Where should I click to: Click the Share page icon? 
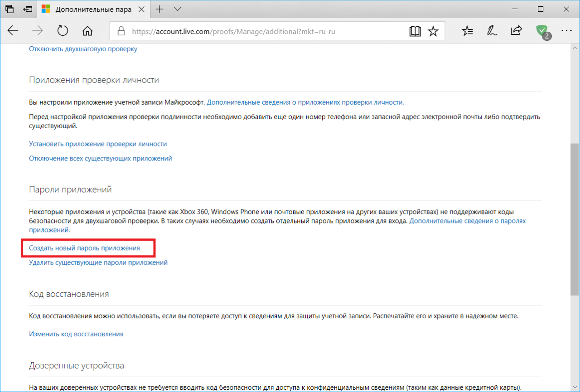pos(516,31)
